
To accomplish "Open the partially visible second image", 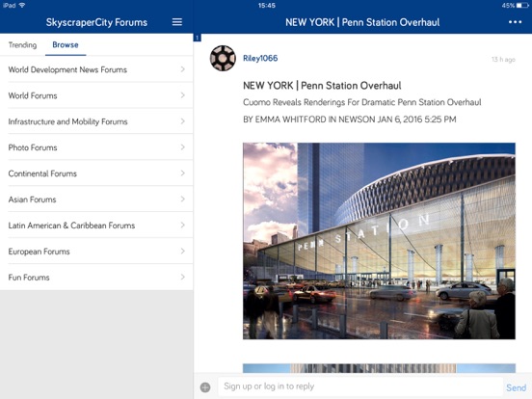I will click(379, 368).
